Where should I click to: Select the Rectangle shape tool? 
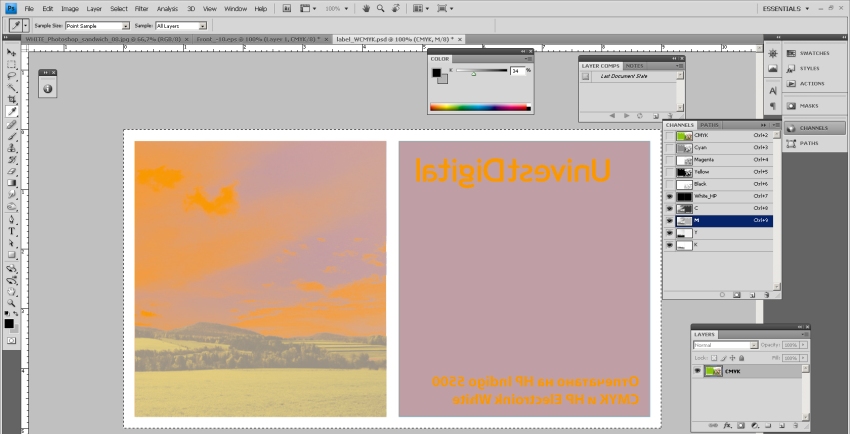(11, 255)
